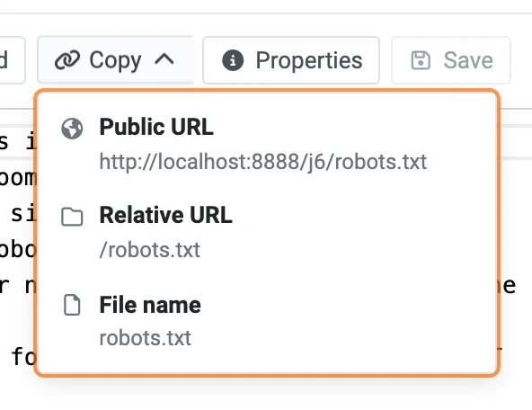Screen dimensions: 532x410
Task: Select the text http://localhost:8888/j6/robots.txt
Action: (263, 162)
